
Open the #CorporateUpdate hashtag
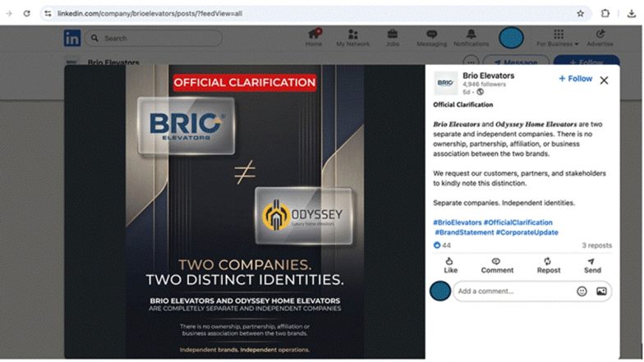527,232
